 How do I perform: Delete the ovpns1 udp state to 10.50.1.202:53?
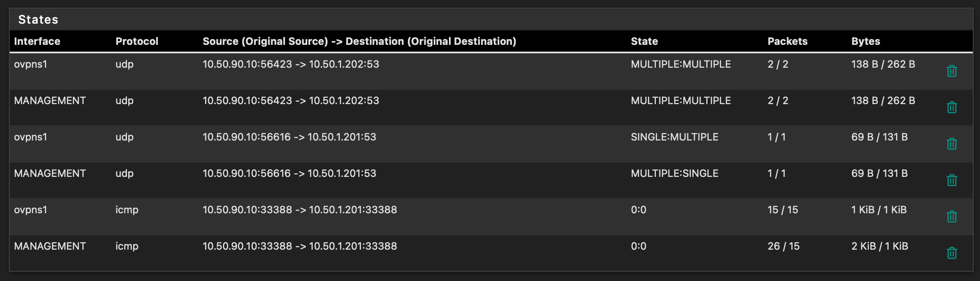tap(952, 71)
